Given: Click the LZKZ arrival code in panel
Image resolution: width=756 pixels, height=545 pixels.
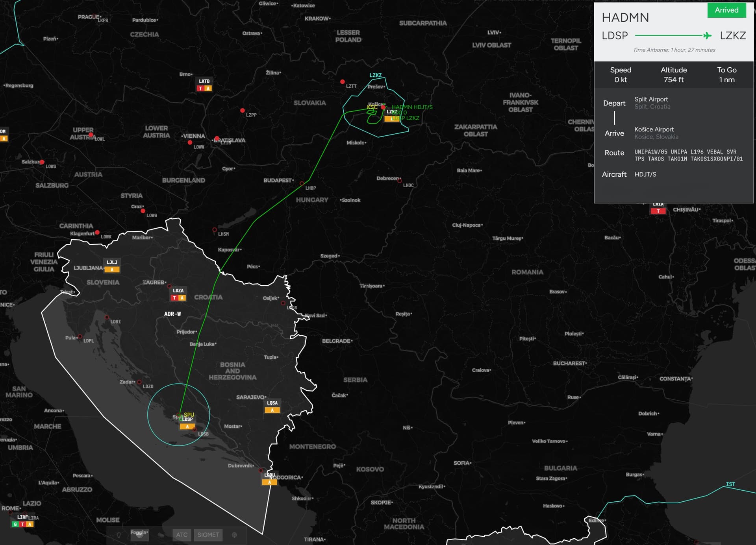Looking at the screenshot, I should (733, 36).
